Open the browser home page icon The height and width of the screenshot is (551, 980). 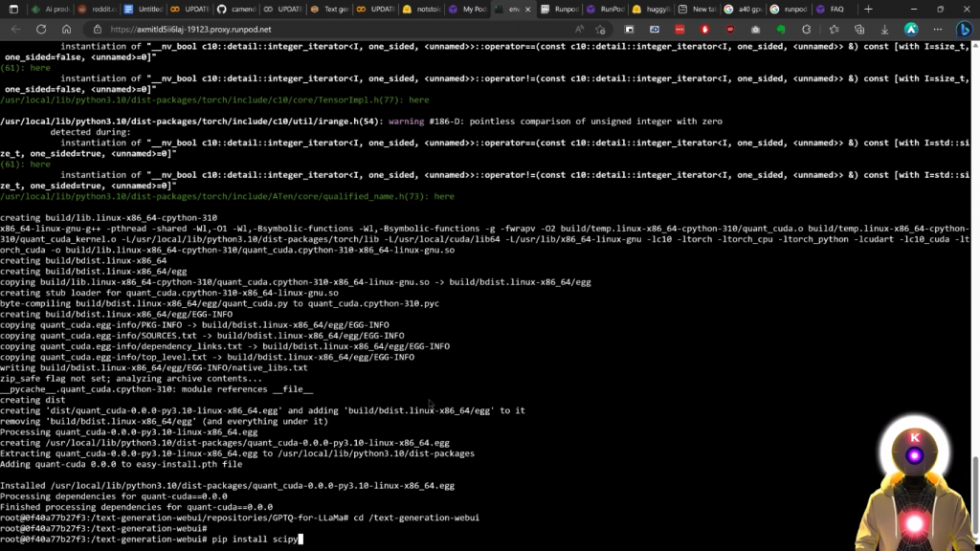[x=66, y=30]
